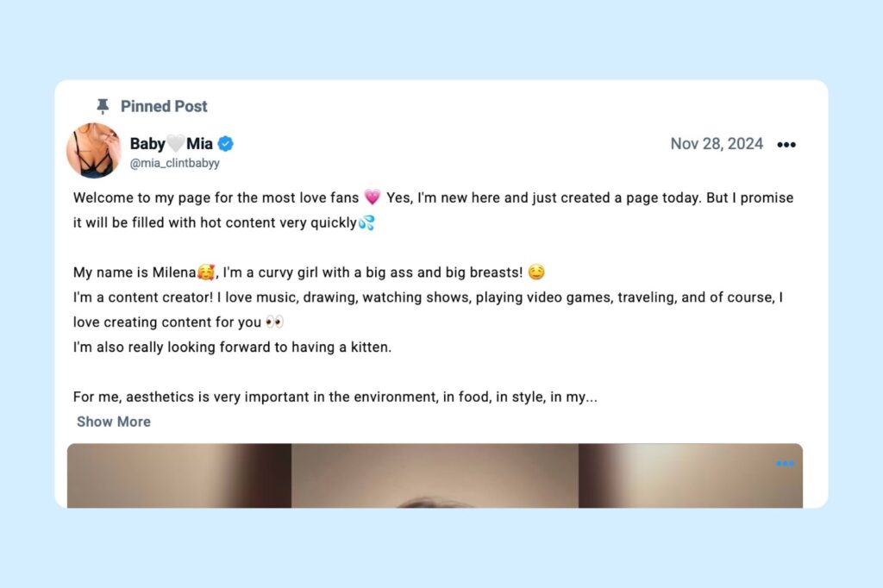
Task: Click the water droplets emoji after 'quickly'
Action: pyautogui.click(x=366, y=222)
